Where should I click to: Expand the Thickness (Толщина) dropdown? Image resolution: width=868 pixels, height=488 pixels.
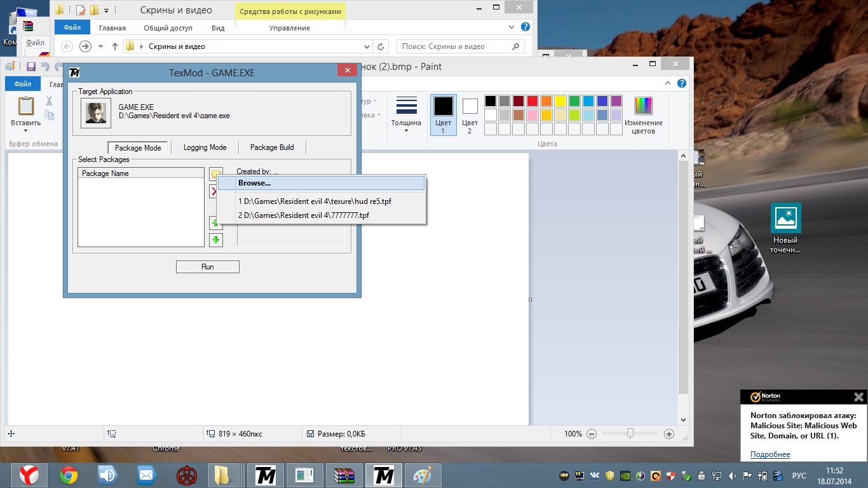pos(406,114)
